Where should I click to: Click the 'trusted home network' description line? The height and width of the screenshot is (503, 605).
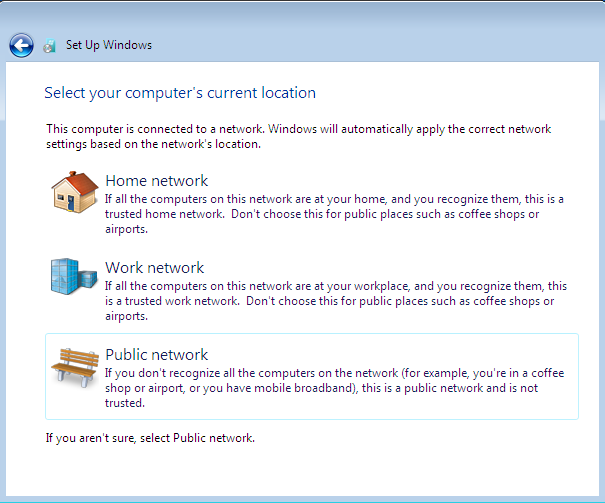[x=322, y=214]
